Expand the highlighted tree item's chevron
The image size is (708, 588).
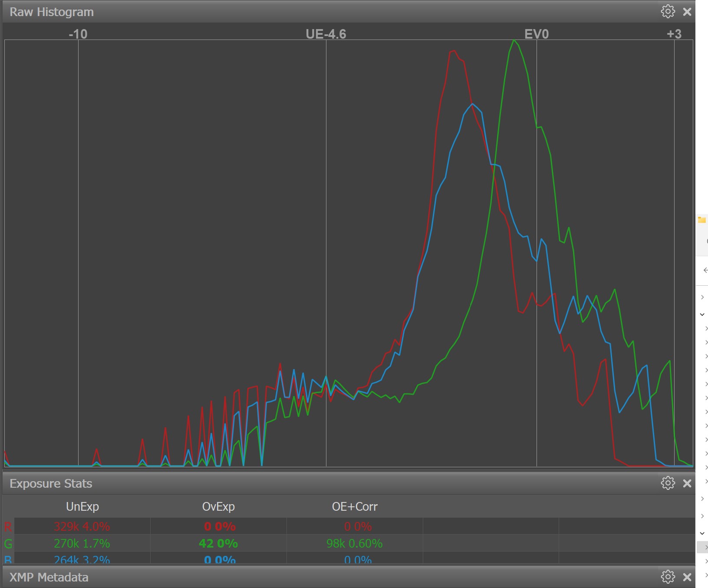click(x=705, y=547)
